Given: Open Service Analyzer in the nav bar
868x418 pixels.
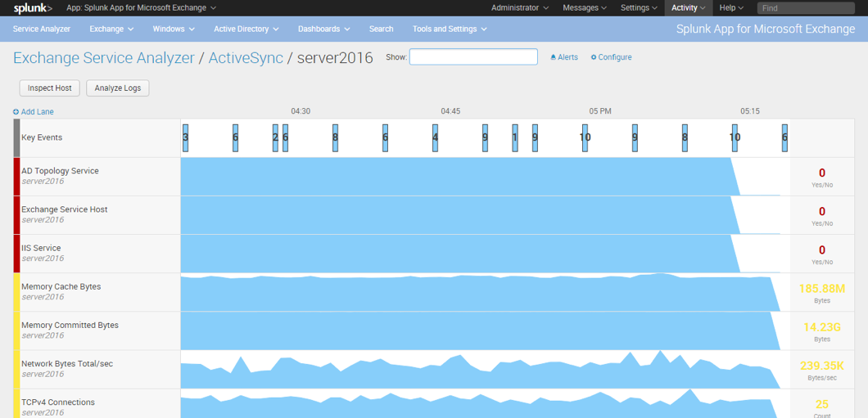Looking at the screenshot, I should coord(42,29).
